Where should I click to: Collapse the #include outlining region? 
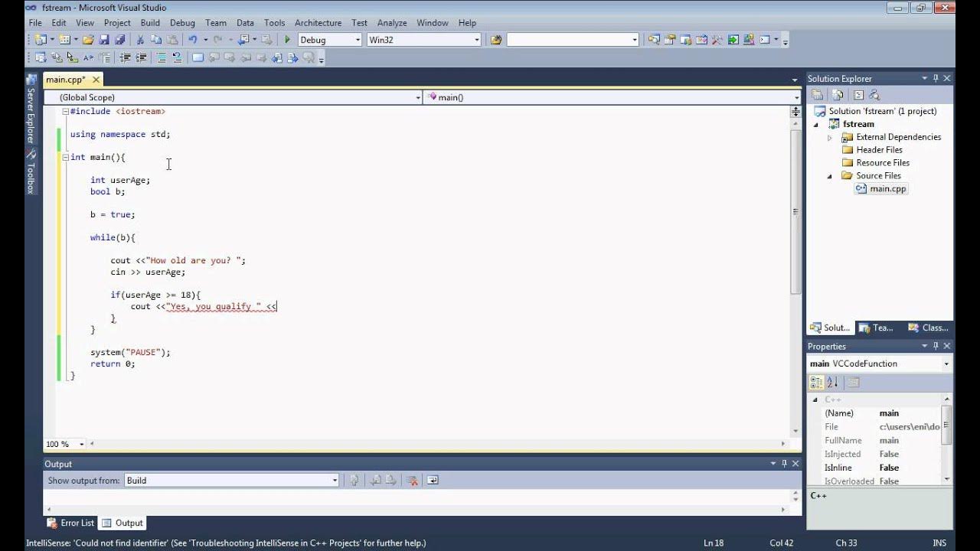[x=65, y=111]
